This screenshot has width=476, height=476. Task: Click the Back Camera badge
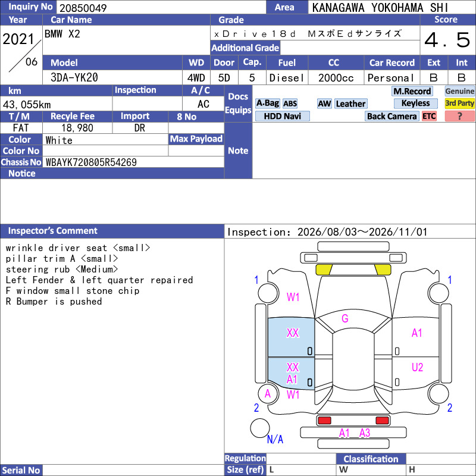click(x=392, y=116)
